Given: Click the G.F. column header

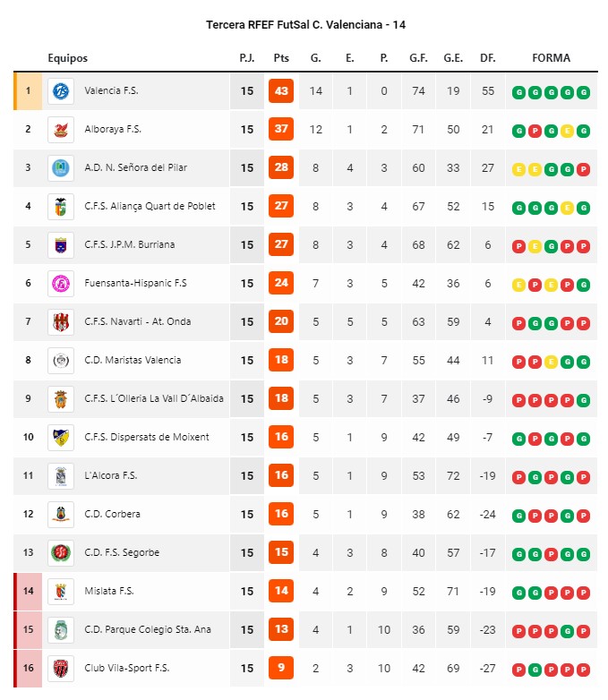Looking at the screenshot, I should coord(418,58).
